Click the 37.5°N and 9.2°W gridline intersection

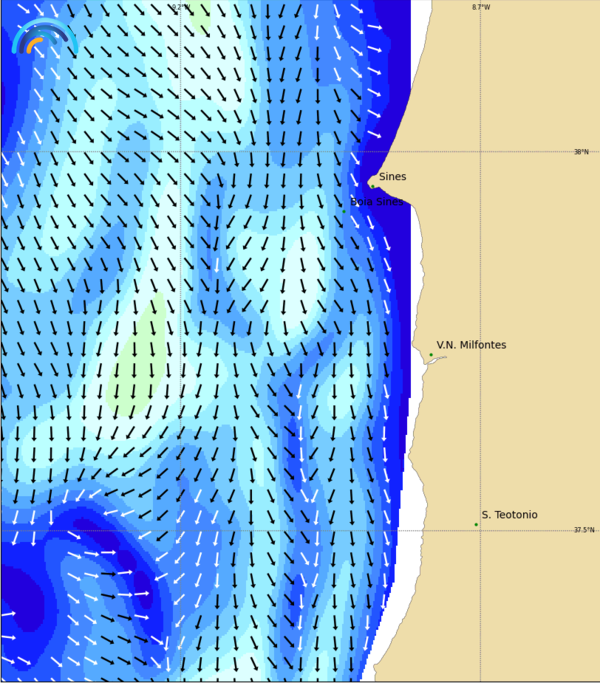coord(180,530)
